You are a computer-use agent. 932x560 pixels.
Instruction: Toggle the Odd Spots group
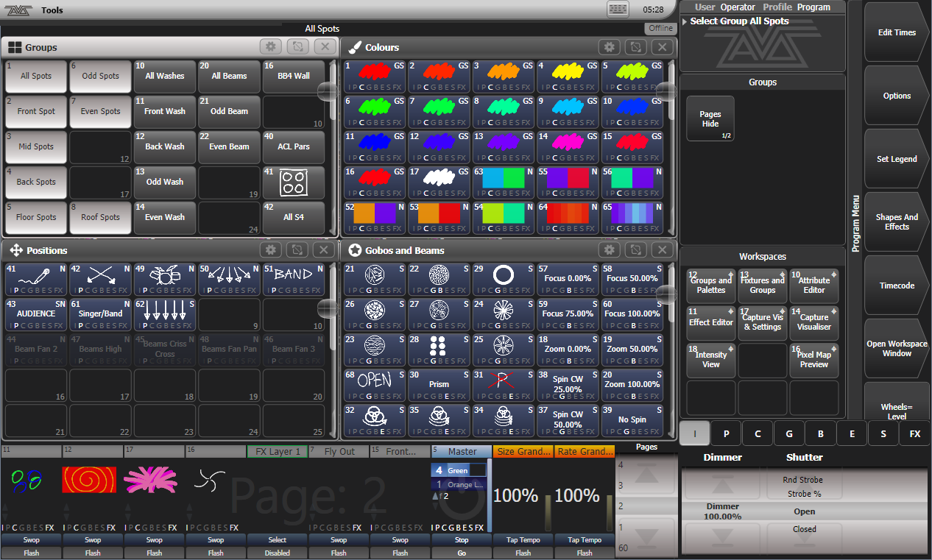pos(100,77)
